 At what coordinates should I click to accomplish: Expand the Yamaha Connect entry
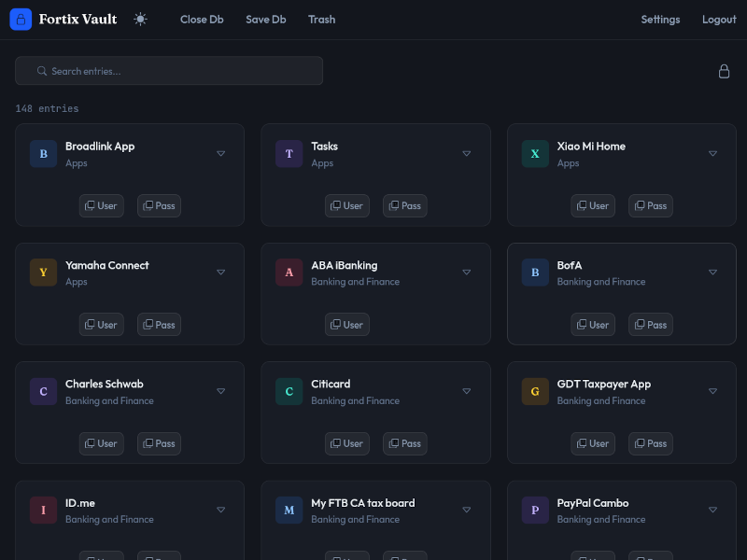click(220, 272)
